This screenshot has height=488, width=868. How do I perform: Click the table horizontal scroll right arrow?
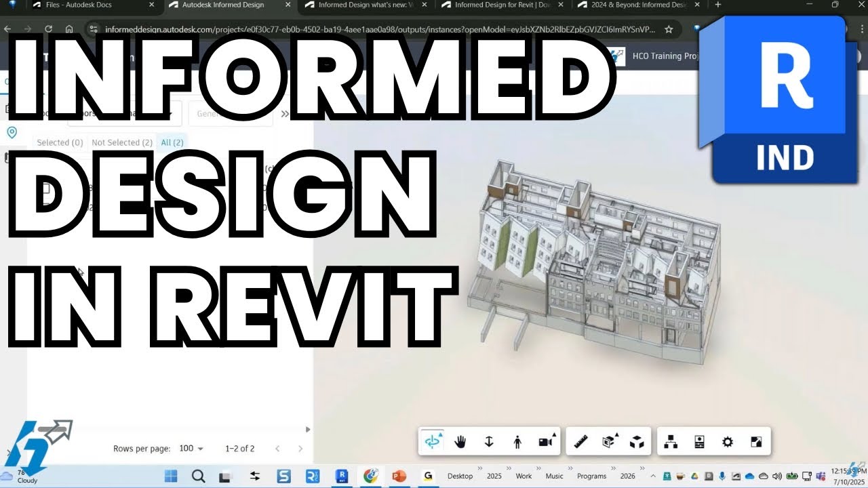coord(308,429)
